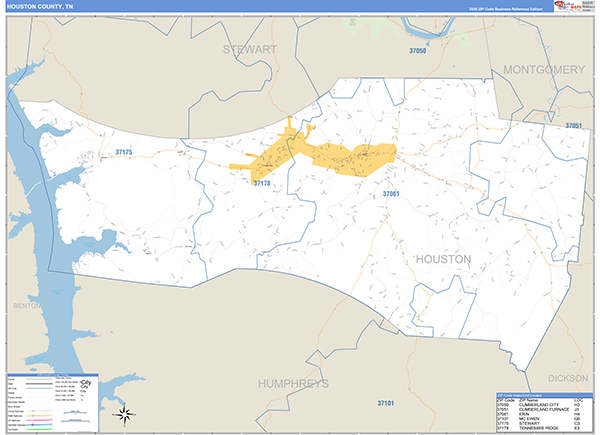Viewport: 600px width, 435px height.
Task: Click the DICKSON county label
Action: 568,378
